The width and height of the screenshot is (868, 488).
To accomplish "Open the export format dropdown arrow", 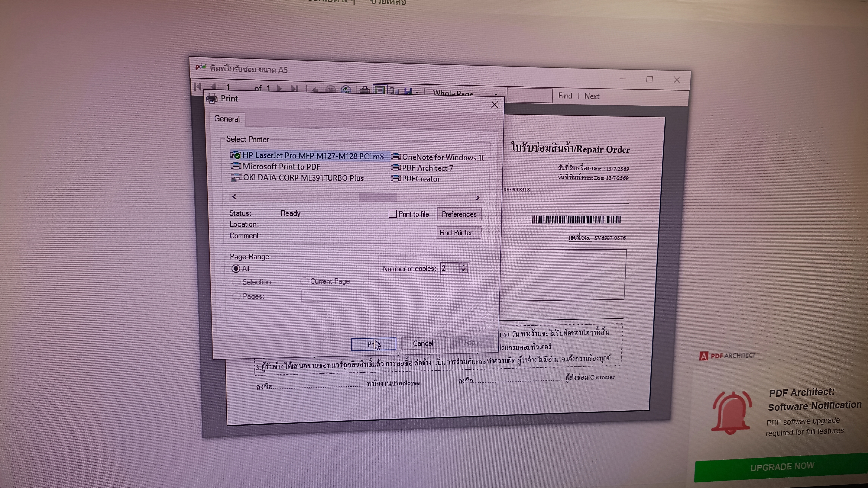I will (x=417, y=92).
